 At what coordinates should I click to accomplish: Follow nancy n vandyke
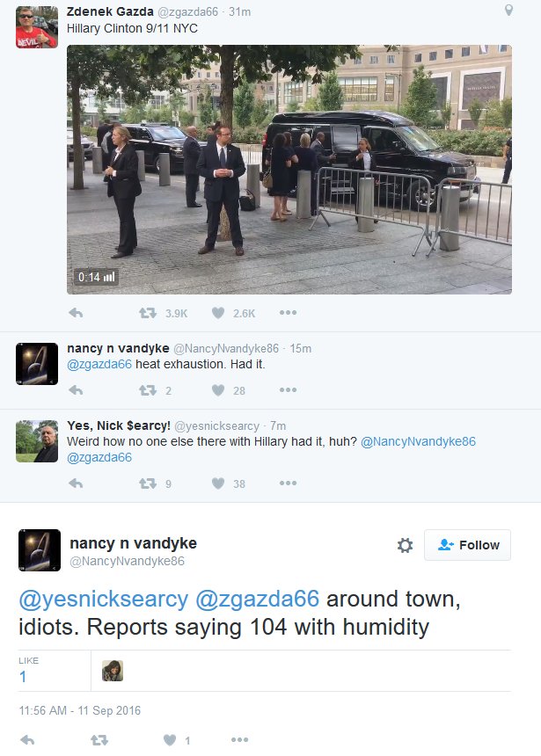pos(467,545)
